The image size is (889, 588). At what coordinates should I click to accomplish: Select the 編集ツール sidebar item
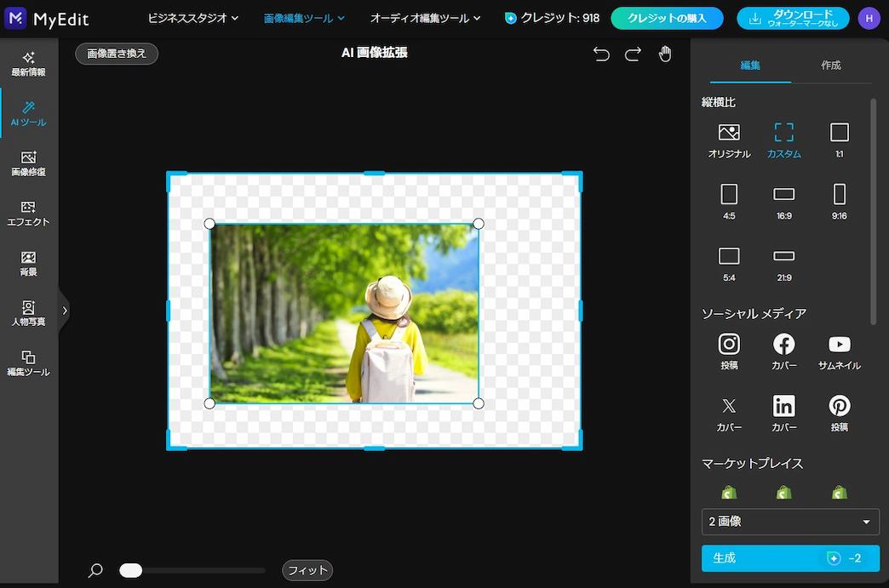tap(28, 364)
